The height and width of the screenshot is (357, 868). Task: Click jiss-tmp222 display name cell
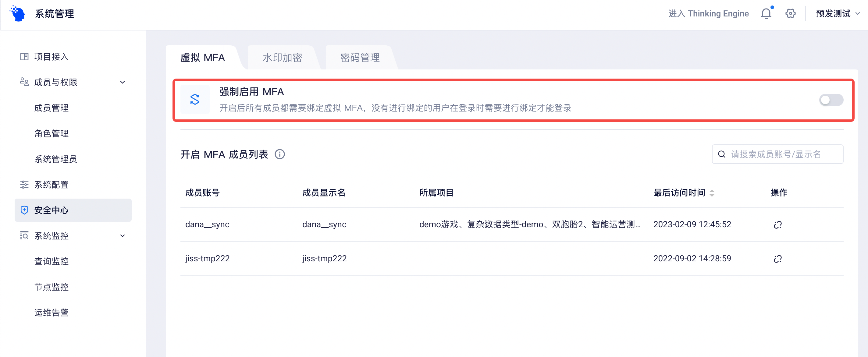click(325, 258)
